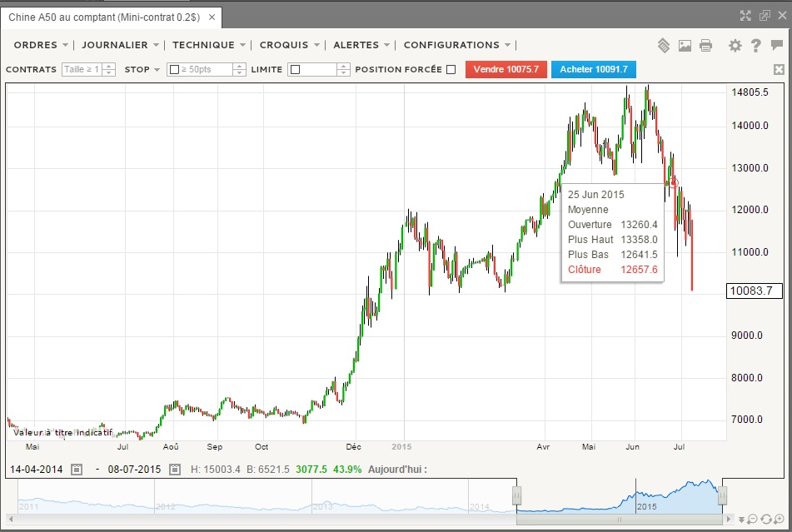
Task: Click the Acheter 10091.7 button
Action: [594, 70]
